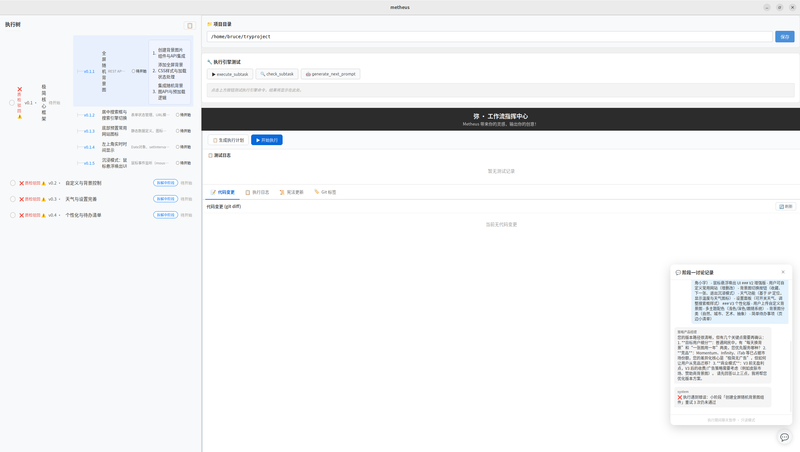Viewport: 800px width, 452px height.
Task: Toggle the 待开始 status circle for v0.1.2
Action: (178, 115)
